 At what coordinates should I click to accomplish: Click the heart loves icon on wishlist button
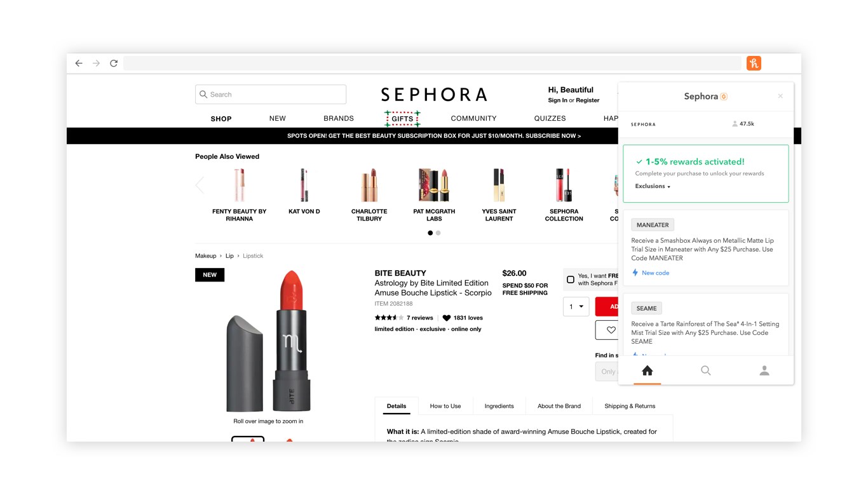point(611,330)
